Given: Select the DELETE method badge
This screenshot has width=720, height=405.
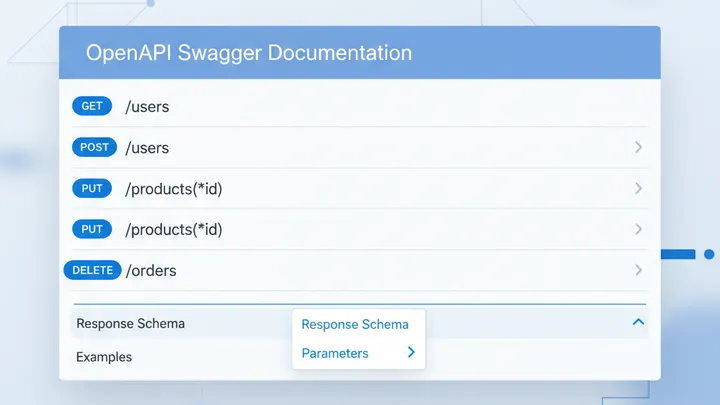Looking at the screenshot, I should click(x=92, y=270).
